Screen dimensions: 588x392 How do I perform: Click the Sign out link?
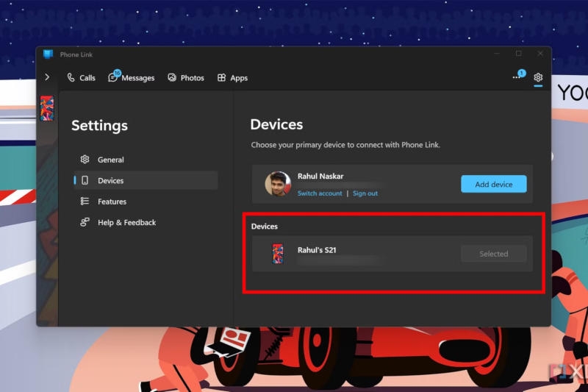[x=365, y=193]
